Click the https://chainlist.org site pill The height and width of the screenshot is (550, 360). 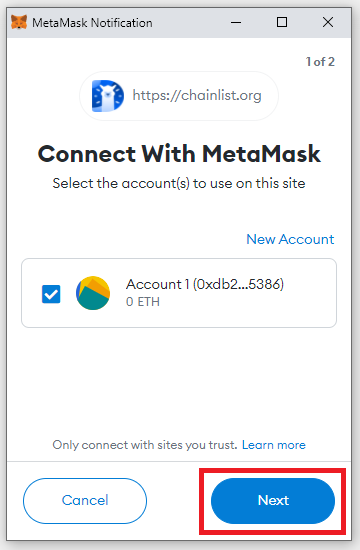[x=179, y=96]
